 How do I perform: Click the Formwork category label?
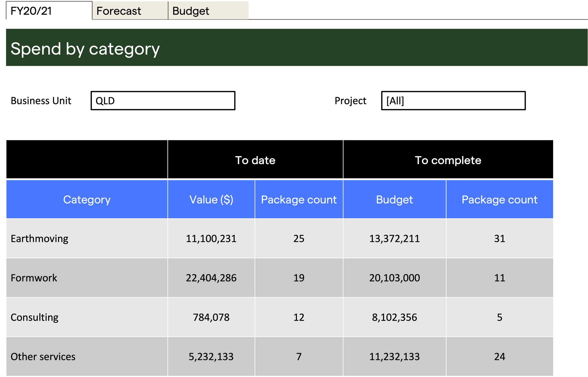click(34, 278)
